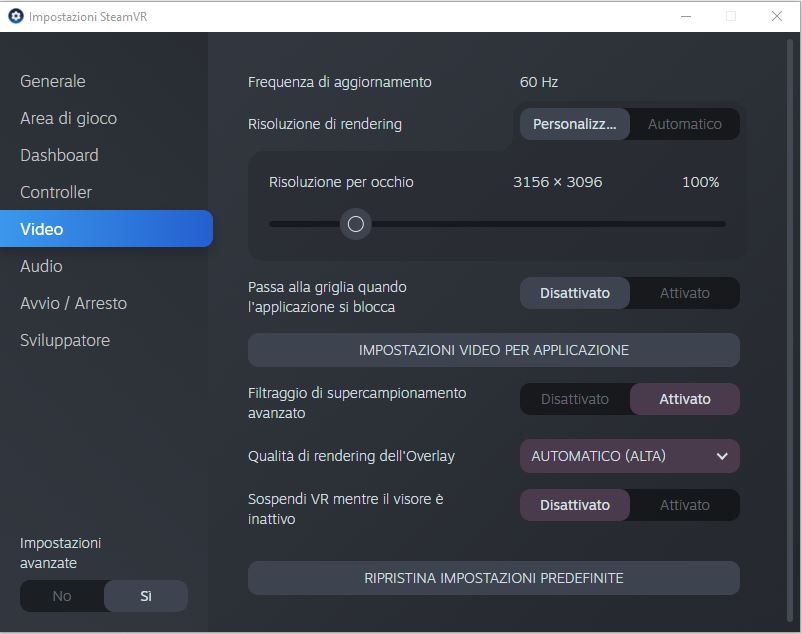The width and height of the screenshot is (802, 634).
Task: Open the Audio settings section
Action: tap(41, 266)
